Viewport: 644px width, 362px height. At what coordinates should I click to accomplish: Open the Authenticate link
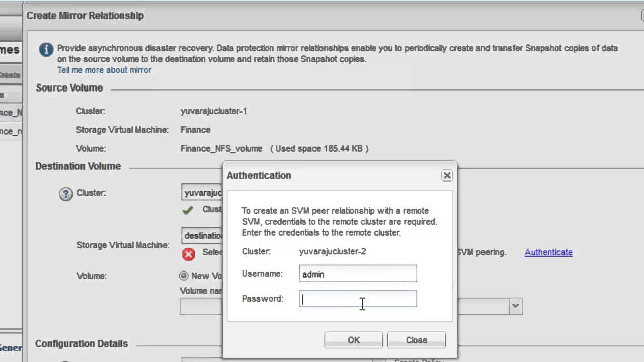548,252
